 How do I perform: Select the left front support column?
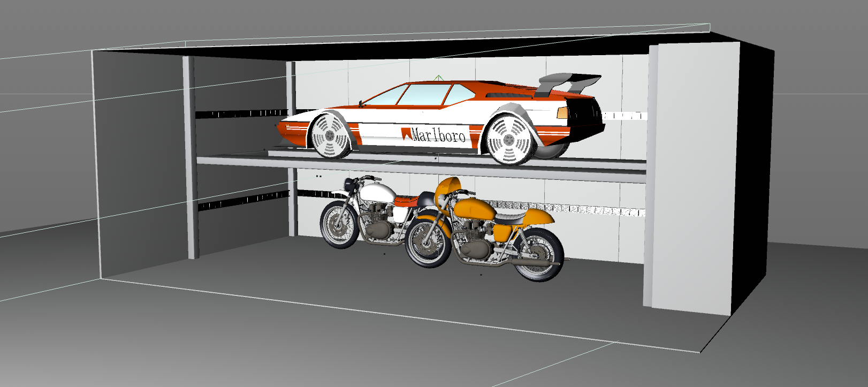tap(191, 158)
